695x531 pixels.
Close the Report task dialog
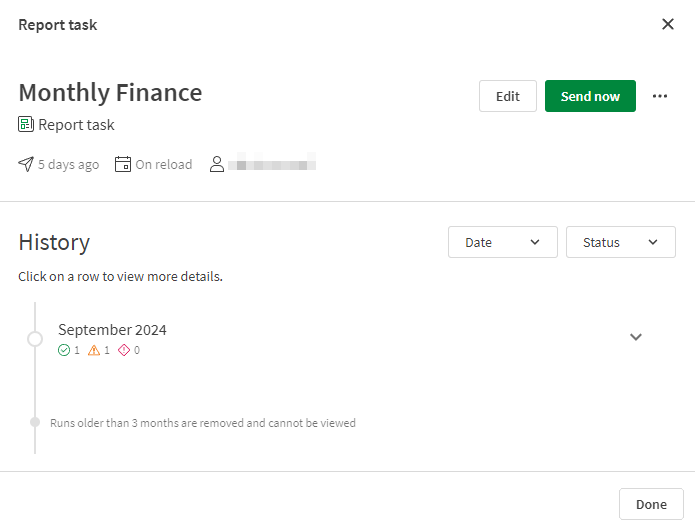click(x=668, y=24)
